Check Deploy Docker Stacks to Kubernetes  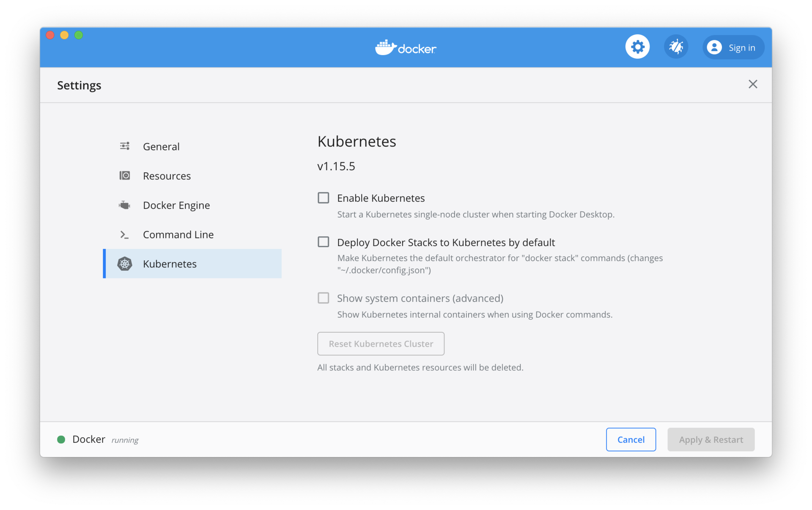tap(324, 242)
